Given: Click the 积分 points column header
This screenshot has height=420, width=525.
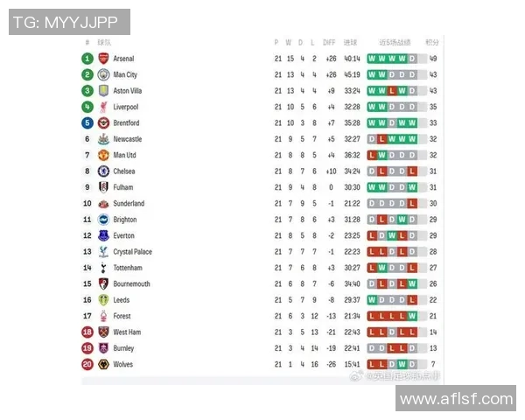Looking at the screenshot, I should point(432,42).
